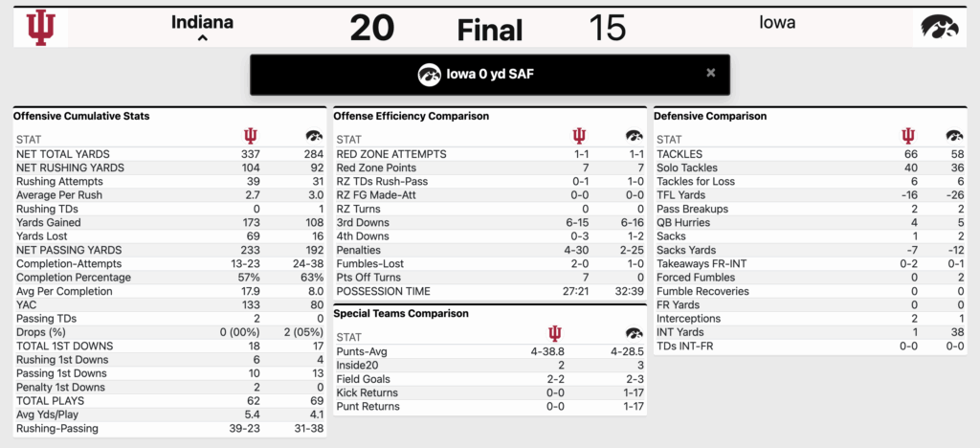Viewport: 980px width, 448px height.
Task: Click the Hawkeye icon in the SAF banner
Action: pos(430,75)
